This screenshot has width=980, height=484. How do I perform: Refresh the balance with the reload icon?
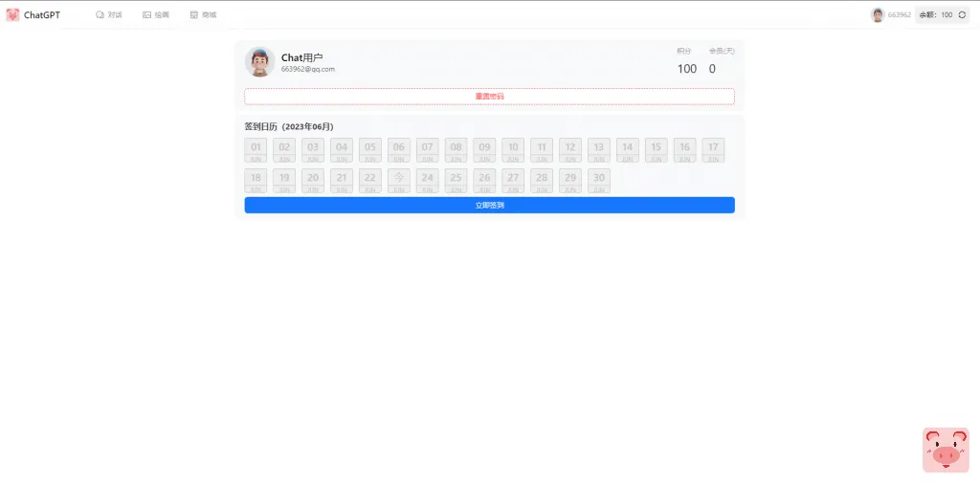tap(962, 15)
